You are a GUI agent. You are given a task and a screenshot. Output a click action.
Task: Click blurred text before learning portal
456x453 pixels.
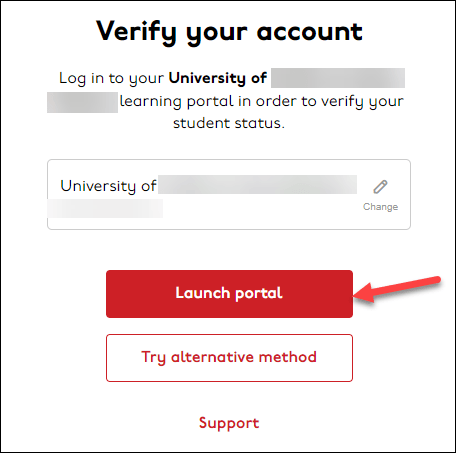click(82, 103)
